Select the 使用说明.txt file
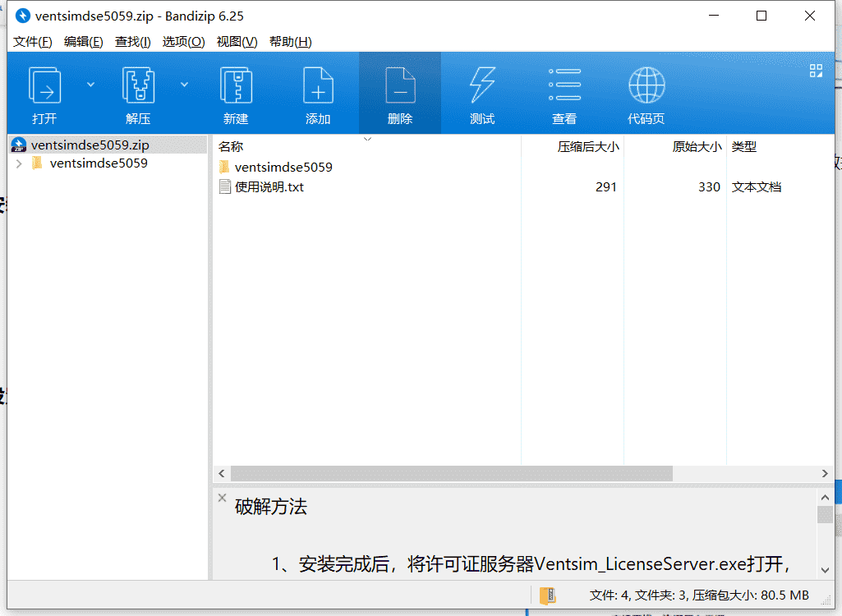 269,187
